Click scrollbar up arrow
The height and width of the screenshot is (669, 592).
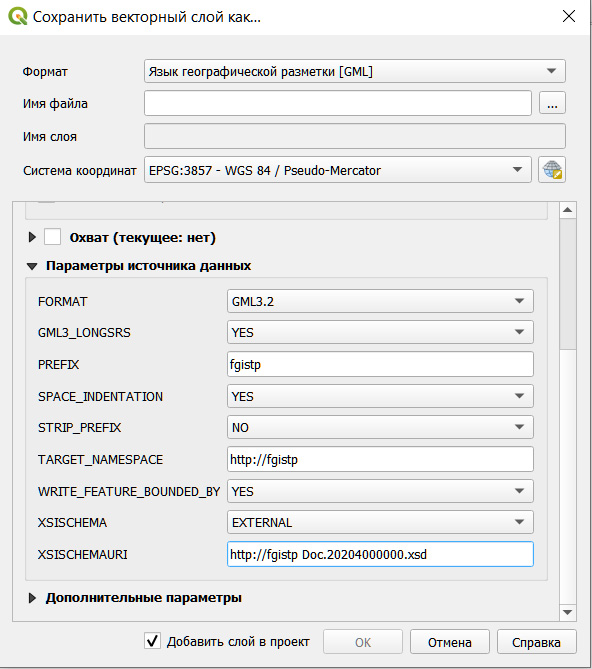[567, 210]
